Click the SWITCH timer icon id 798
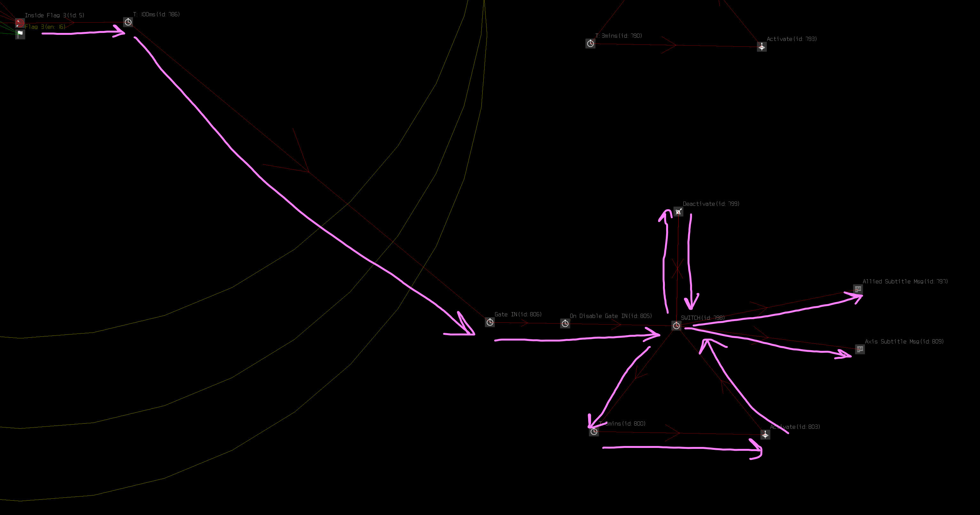The image size is (980, 515). pyautogui.click(x=676, y=326)
